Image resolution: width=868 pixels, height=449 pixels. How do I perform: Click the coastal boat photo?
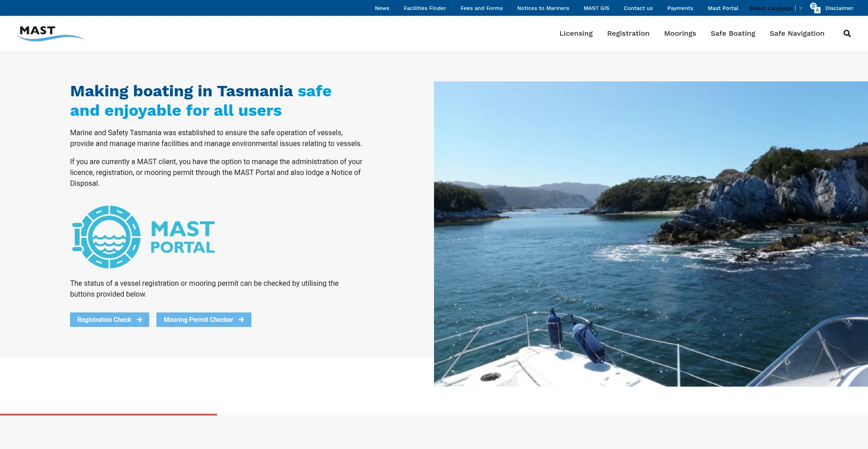(651, 234)
